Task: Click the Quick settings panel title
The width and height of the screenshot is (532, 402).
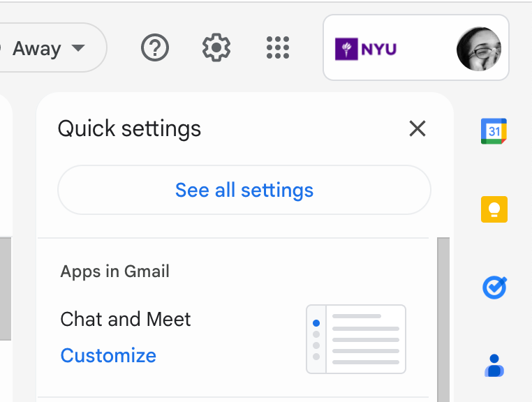Action: [x=129, y=128]
